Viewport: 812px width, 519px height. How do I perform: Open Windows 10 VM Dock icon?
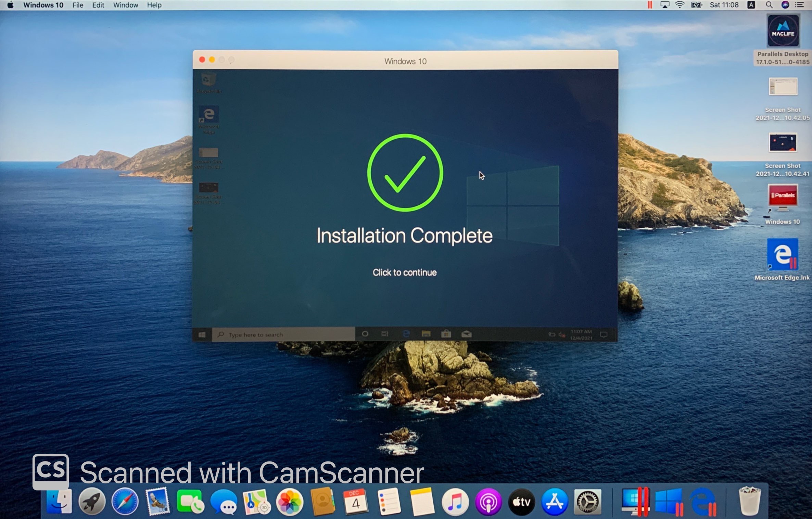point(669,502)
